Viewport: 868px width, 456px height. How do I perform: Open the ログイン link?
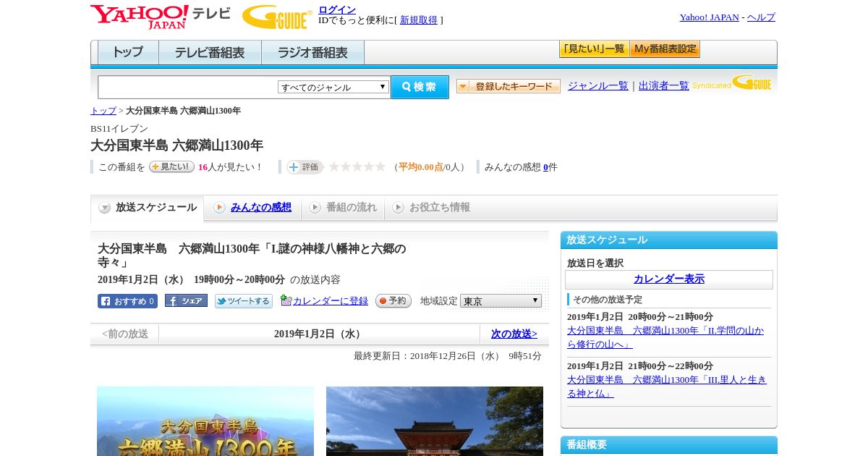pyautogui.click(x=337, y=9)
